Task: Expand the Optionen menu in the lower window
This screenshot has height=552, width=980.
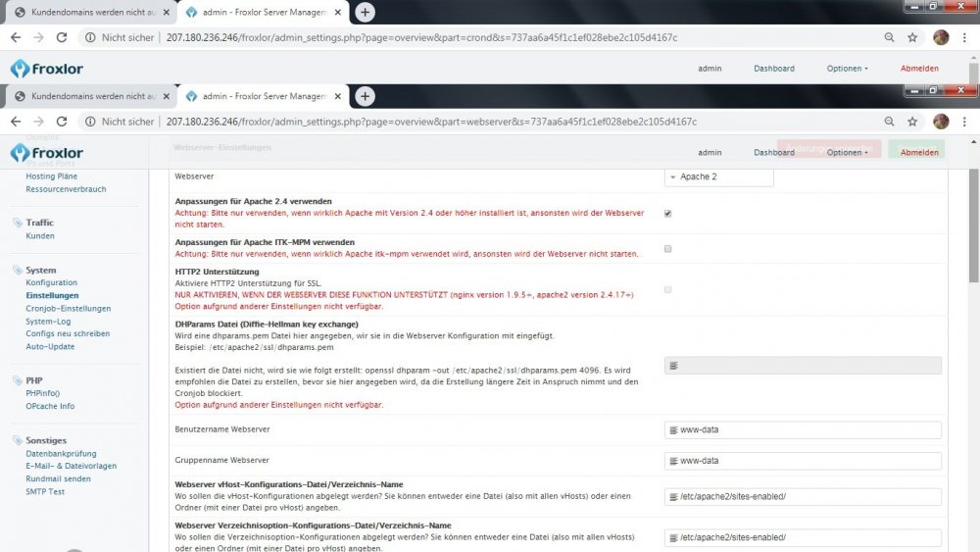Action: (x=847, y=153)
